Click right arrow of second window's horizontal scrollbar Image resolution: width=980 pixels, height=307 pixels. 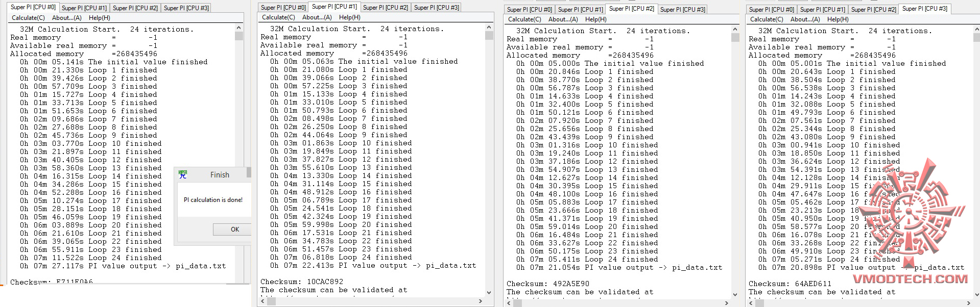pos(481,301)
